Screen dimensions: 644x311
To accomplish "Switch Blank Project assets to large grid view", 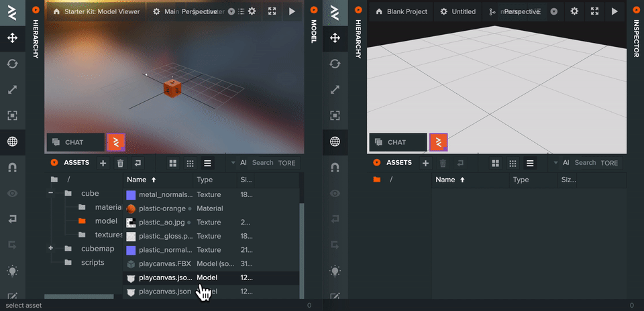I will [496, 164].
